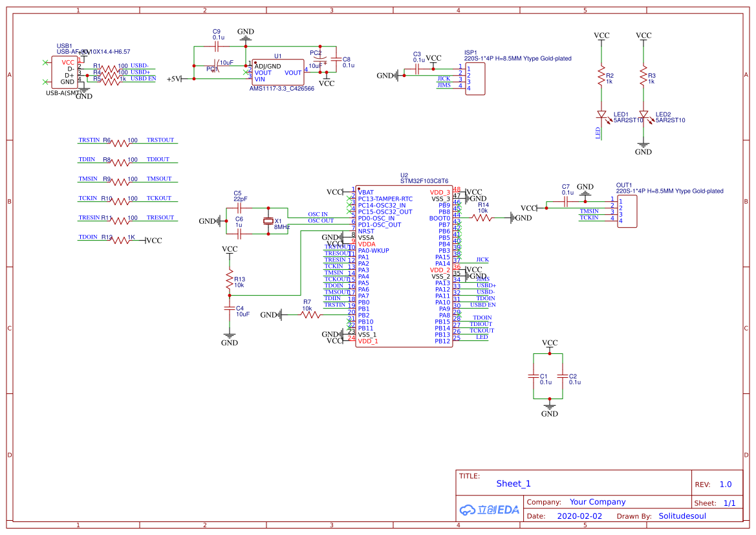Select capacitor C1 0.1u symbol

pyautogui.click(x=533, y=376)
